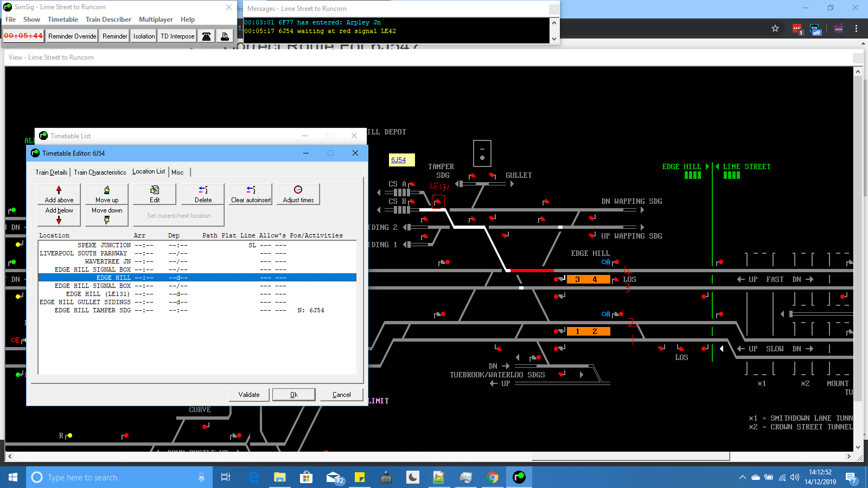Open Chrome from the taskbar
This screenshot has width=868, height=488.
[493, 477]
